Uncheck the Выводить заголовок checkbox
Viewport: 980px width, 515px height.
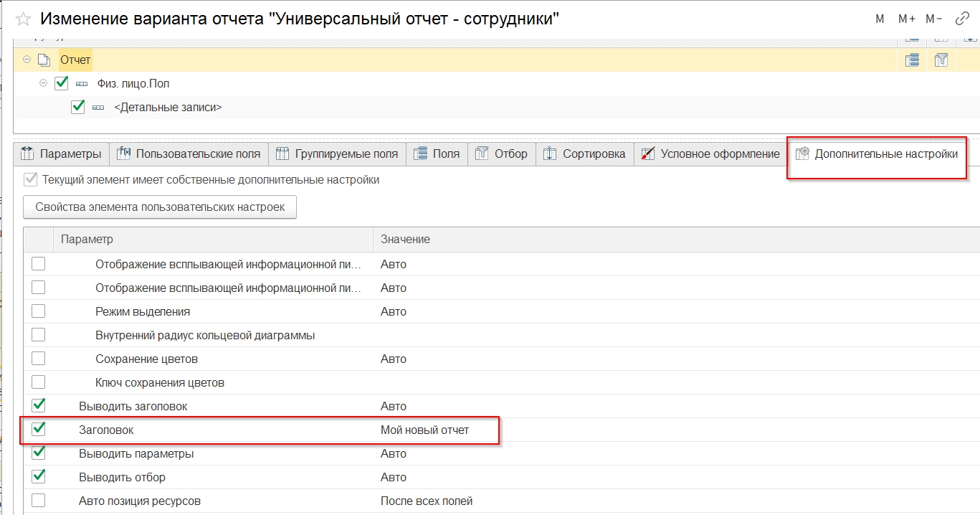coord(39,405)
